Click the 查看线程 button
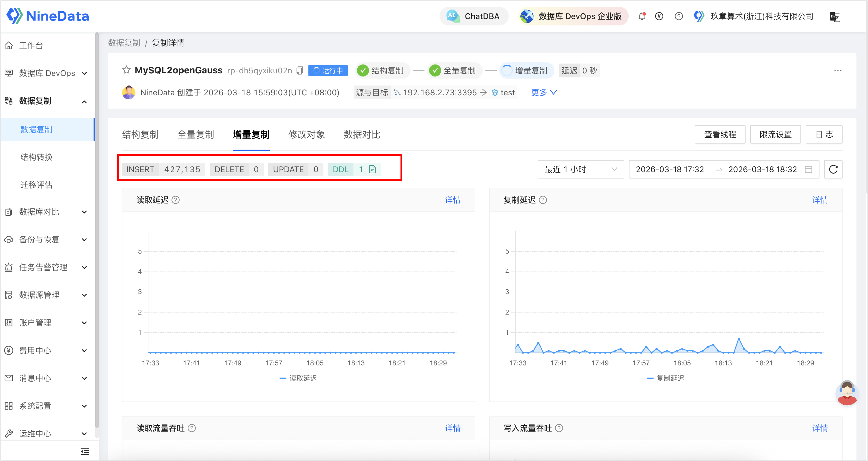 tap(720, 135)
